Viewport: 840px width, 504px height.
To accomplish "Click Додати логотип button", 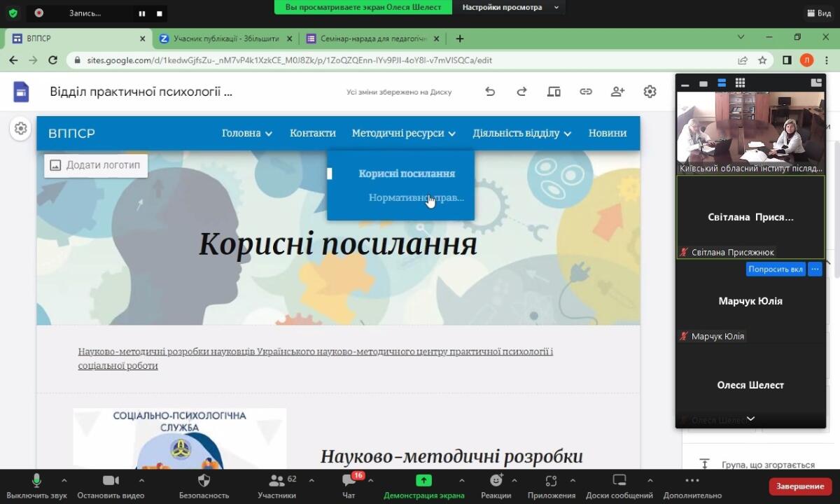I will click(x=96, y=165).
